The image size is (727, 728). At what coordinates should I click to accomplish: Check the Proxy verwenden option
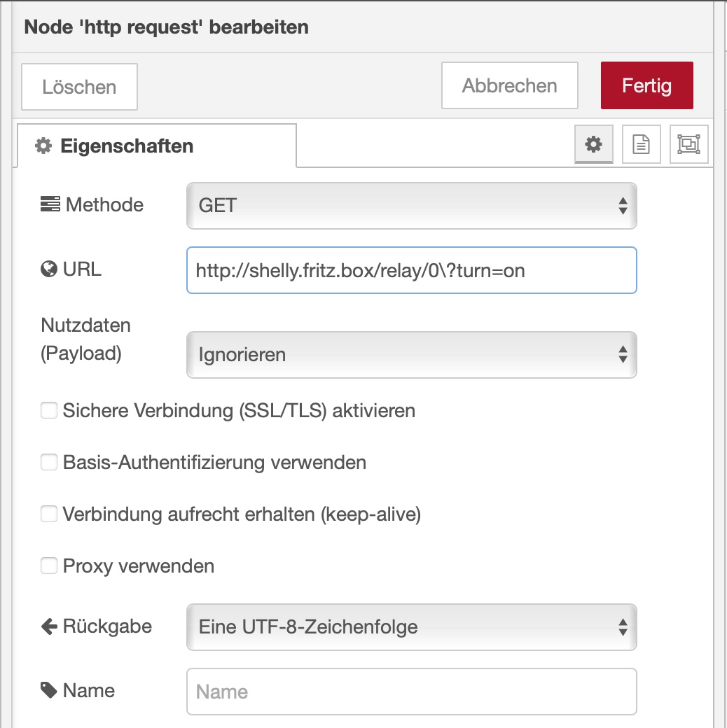coord(49,566)
